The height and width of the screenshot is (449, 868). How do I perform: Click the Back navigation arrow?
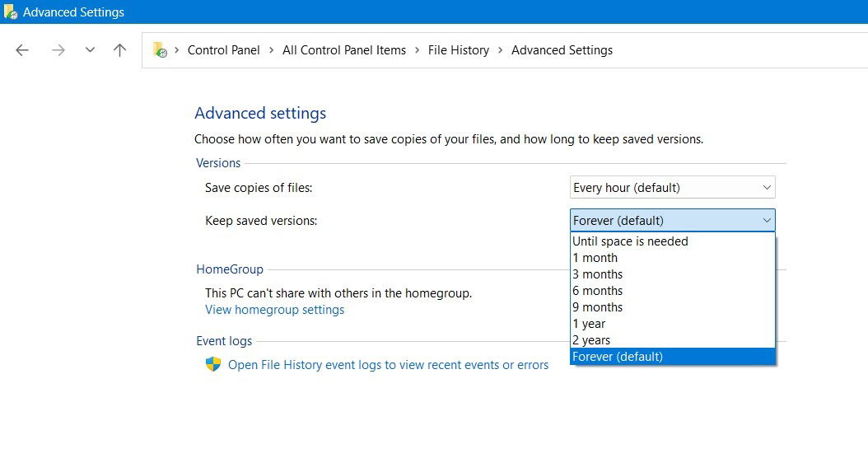(22, 50)
